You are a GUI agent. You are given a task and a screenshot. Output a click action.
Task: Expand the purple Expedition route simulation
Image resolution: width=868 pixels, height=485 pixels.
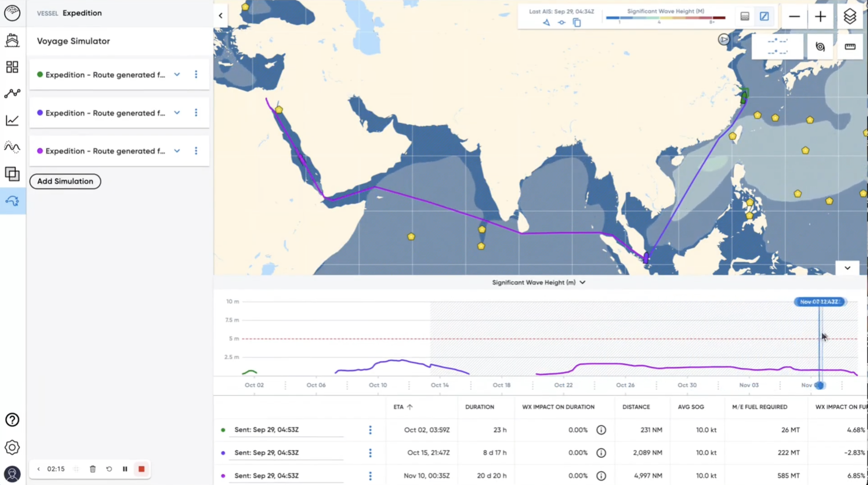pos(177,151)
